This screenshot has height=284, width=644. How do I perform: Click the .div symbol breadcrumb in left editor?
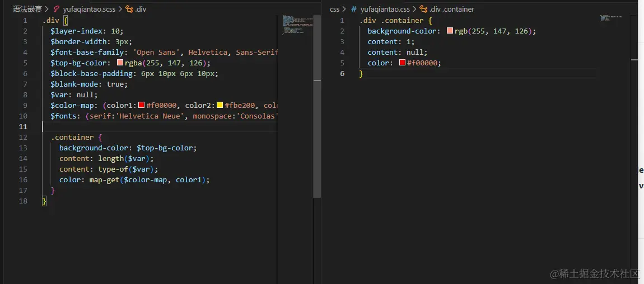pyautogui.click(x=141, y=9)
